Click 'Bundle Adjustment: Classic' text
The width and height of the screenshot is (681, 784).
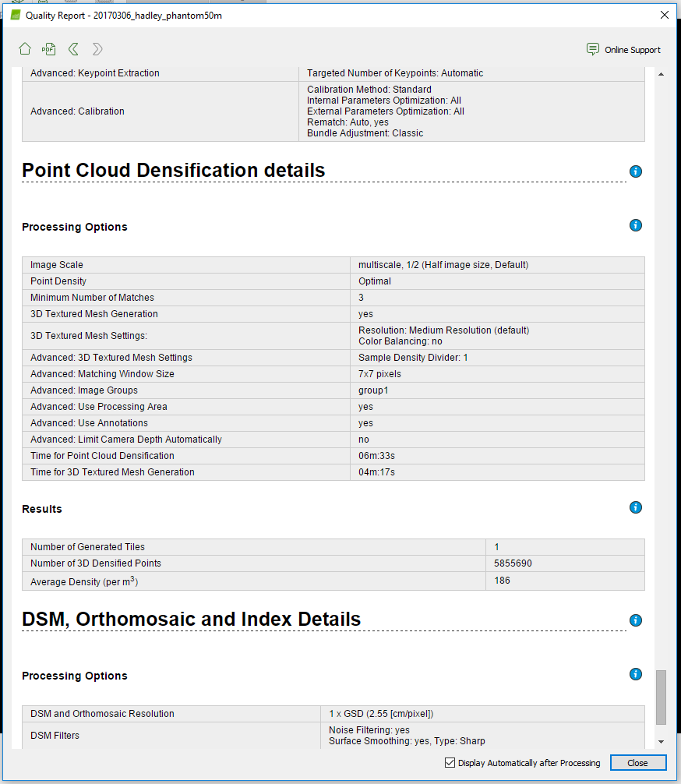click(365, 133)
